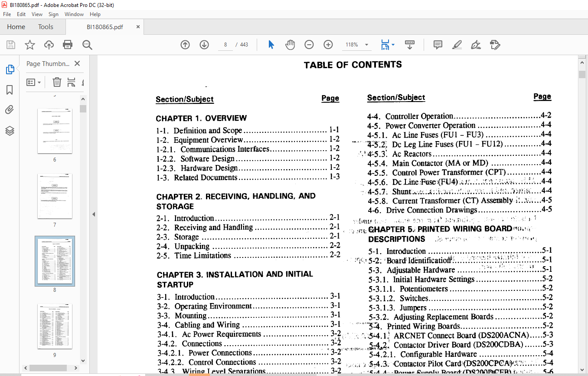
Task: Close the BI180865.pdf tab
Action: click(x=138, y=27)
